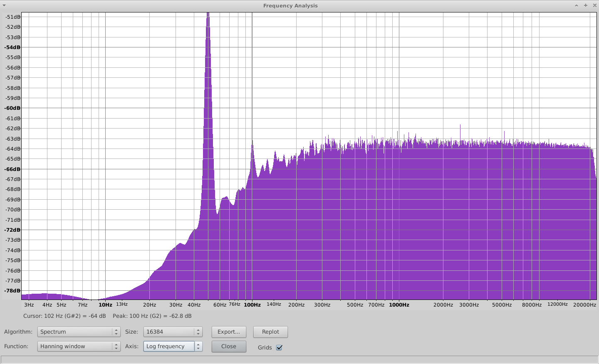
Task: Click the Cursor readout text 102 Hz
Action: coord(64,316)
